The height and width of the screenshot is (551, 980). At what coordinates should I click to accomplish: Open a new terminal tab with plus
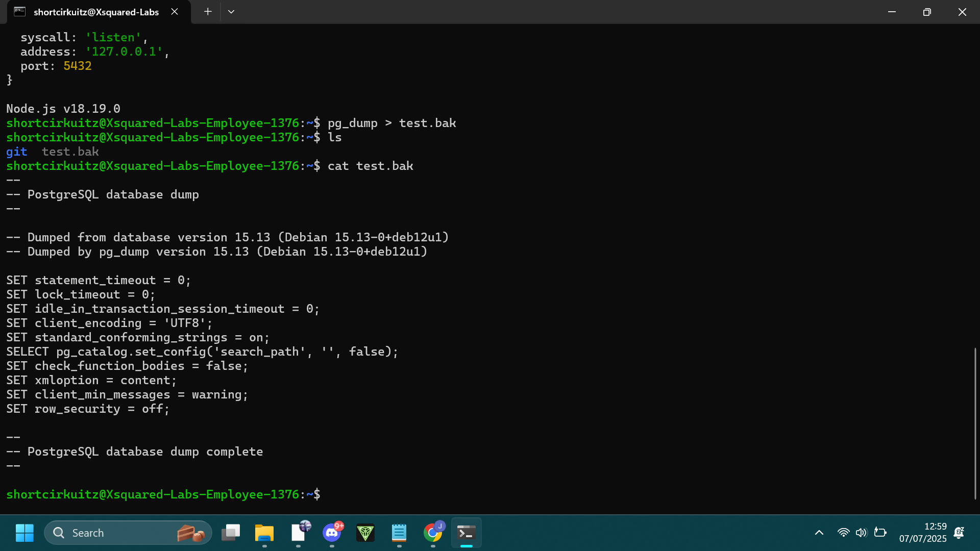pyautogui.click(x=208, y=12)
